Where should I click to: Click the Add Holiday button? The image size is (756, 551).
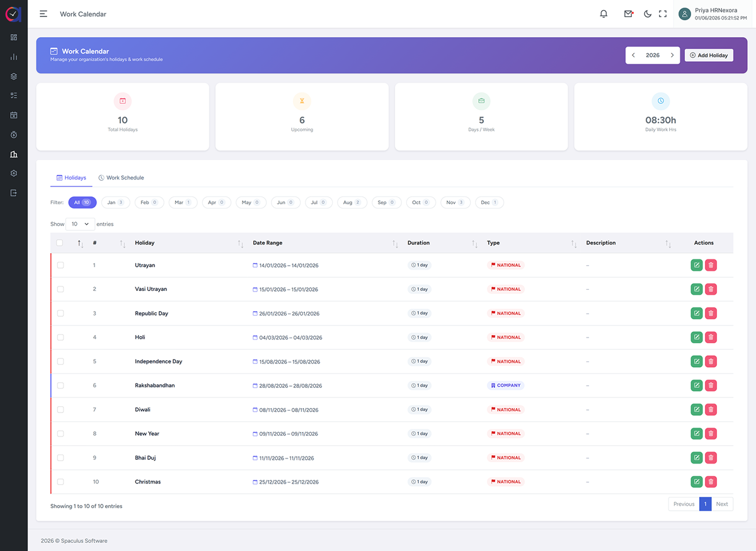coord(709,55)
